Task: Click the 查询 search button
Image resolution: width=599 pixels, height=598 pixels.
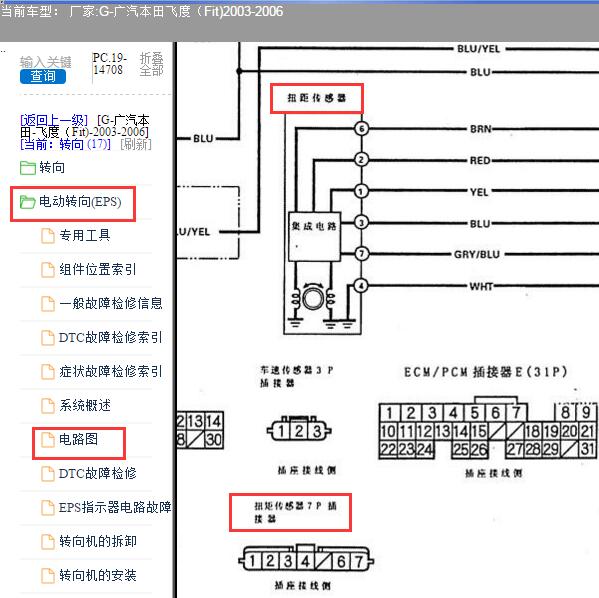Action: coord(43,76)
